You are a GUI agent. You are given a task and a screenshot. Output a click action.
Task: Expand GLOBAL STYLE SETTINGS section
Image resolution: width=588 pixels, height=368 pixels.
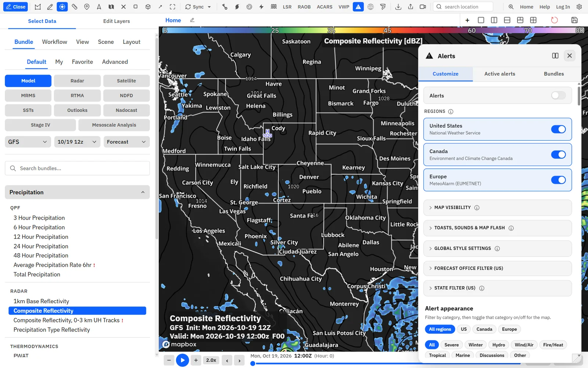pos(497,248)
